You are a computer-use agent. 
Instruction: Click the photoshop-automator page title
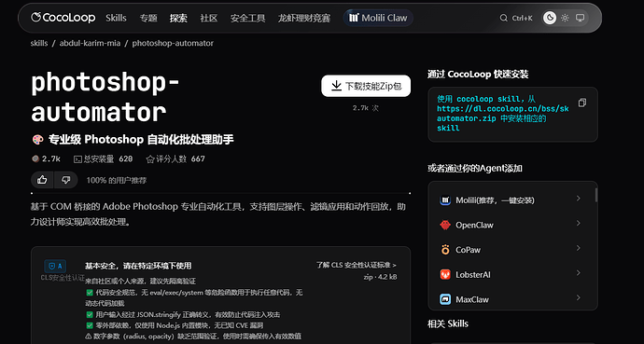tap(105, 98)
